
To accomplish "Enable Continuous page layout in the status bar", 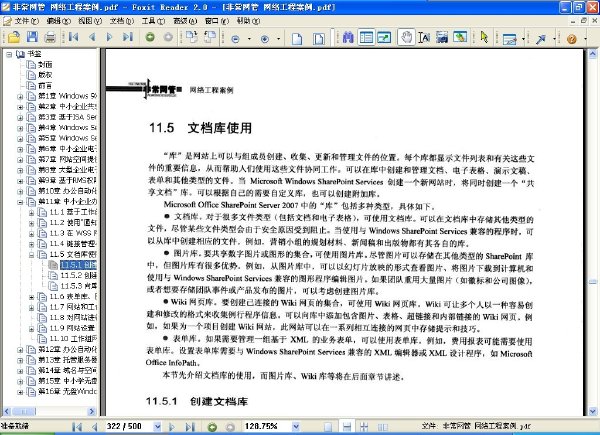I will coord(347,427).
